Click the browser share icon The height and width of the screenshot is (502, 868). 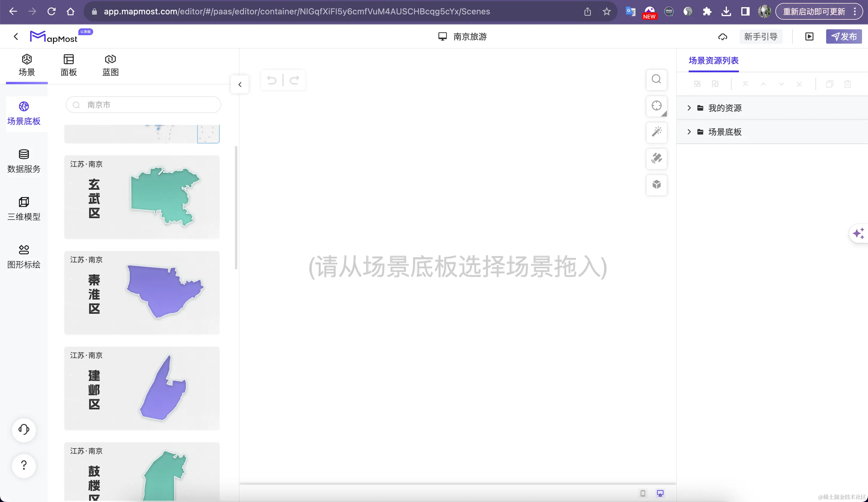[x=587, y=11]
